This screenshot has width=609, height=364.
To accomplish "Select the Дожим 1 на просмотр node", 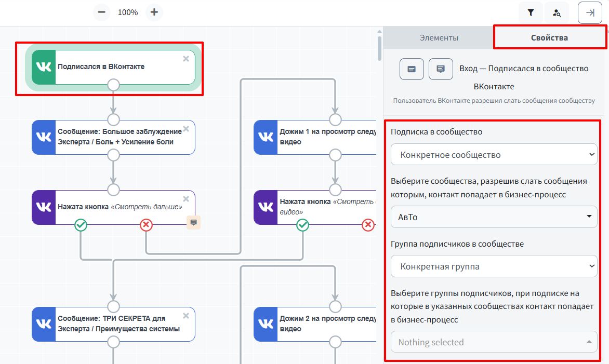I will pos(315,137).
